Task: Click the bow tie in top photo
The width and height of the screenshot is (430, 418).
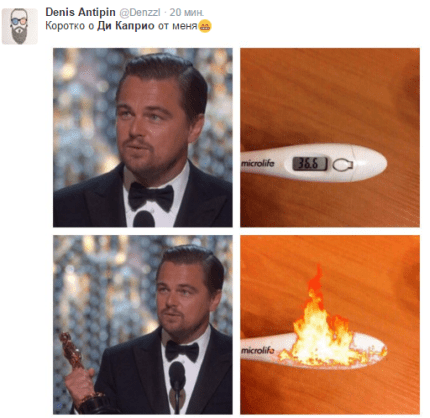Action: point(151,196)
